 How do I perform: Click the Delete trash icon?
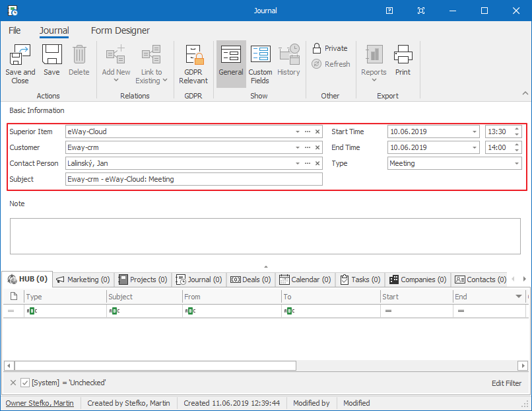coord(79,55)
